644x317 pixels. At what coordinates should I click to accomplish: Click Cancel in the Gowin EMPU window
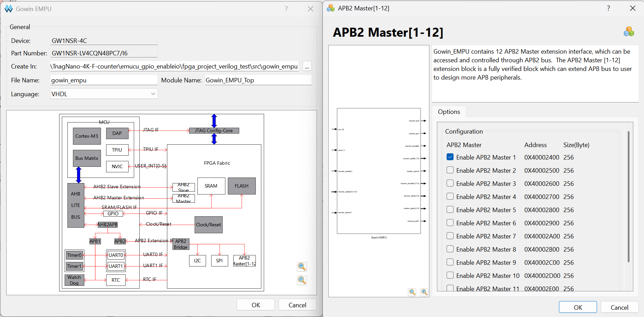297,305
